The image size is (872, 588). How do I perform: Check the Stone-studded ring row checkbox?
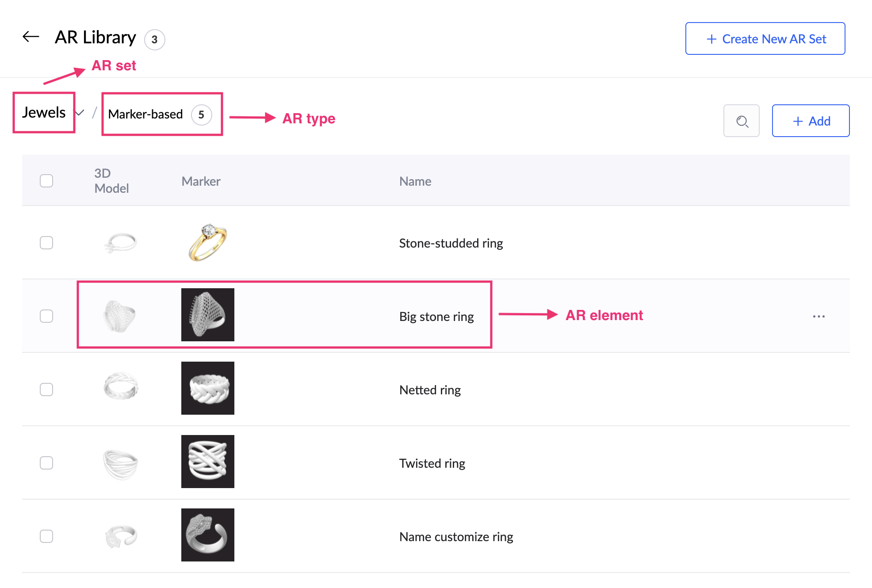pyautogui.click(x=46, y=243)
